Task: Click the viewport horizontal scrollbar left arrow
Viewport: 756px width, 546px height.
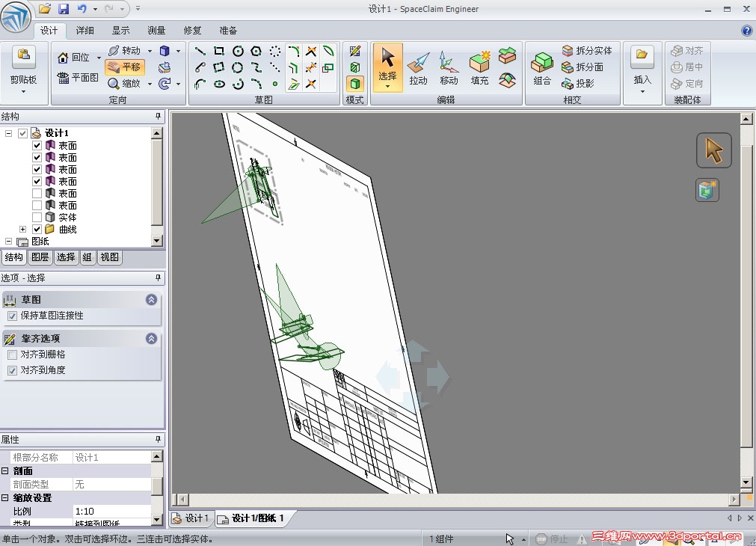Action: [x=181, y=500]
